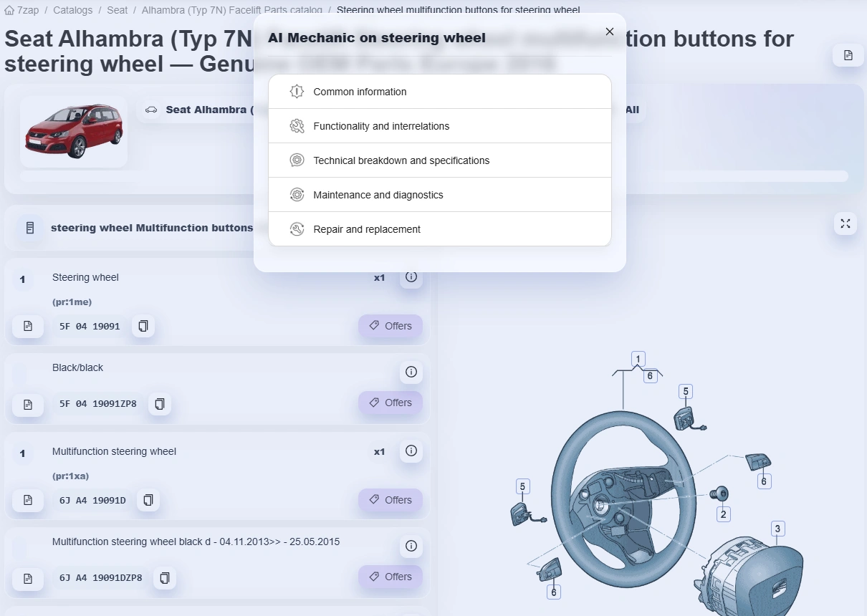The height and width of the screenshot is (616, 867).
Task: Open Repair and replacement section
Action: tap(440, 229)
